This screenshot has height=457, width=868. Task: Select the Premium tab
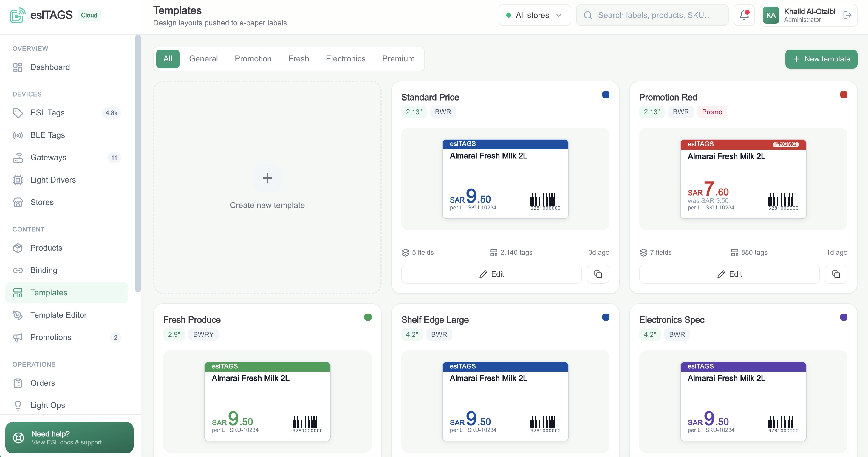[398, 59]
